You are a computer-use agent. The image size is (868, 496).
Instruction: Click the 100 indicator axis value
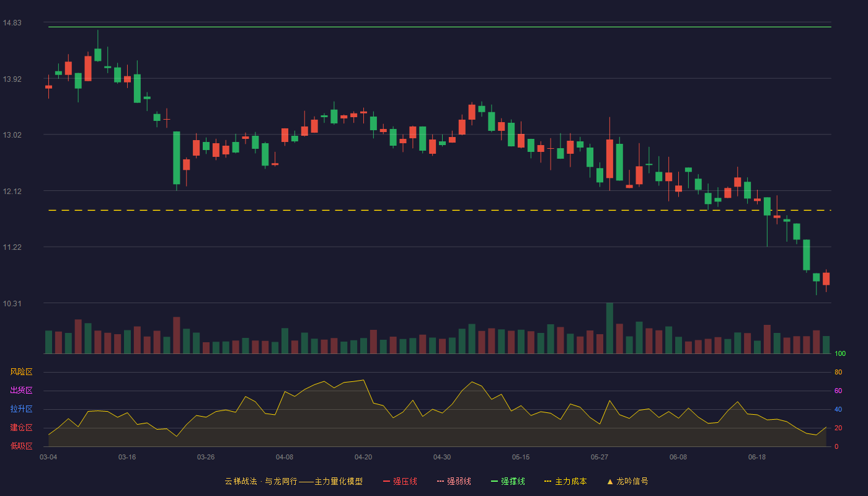(x=840, y=354)
